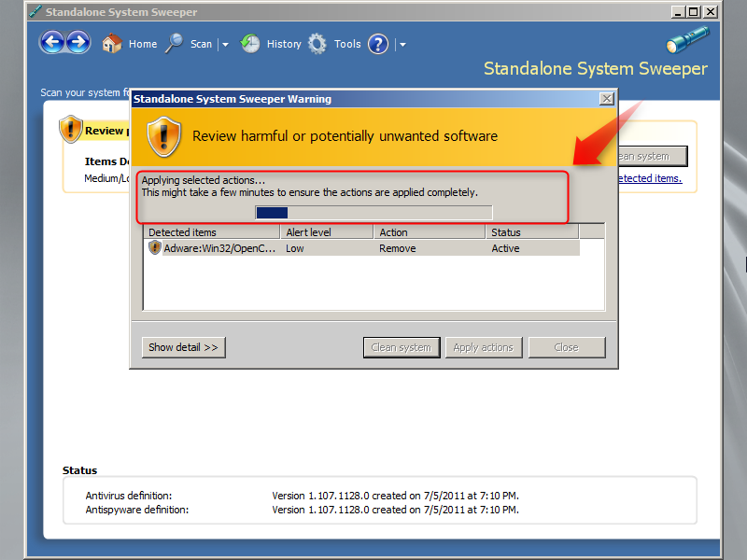Click the forward navigation arrow
The width and height of the screenshot is (747, 560).
(78, 42)
